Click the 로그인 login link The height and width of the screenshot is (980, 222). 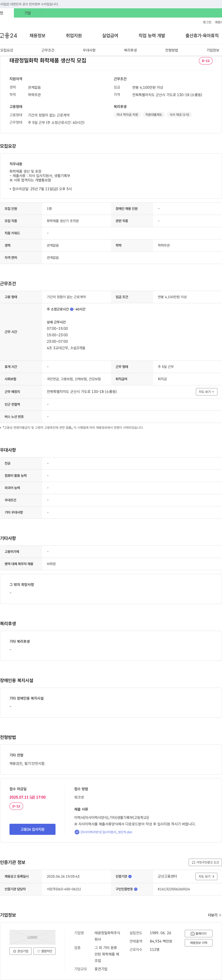point(207,22)
